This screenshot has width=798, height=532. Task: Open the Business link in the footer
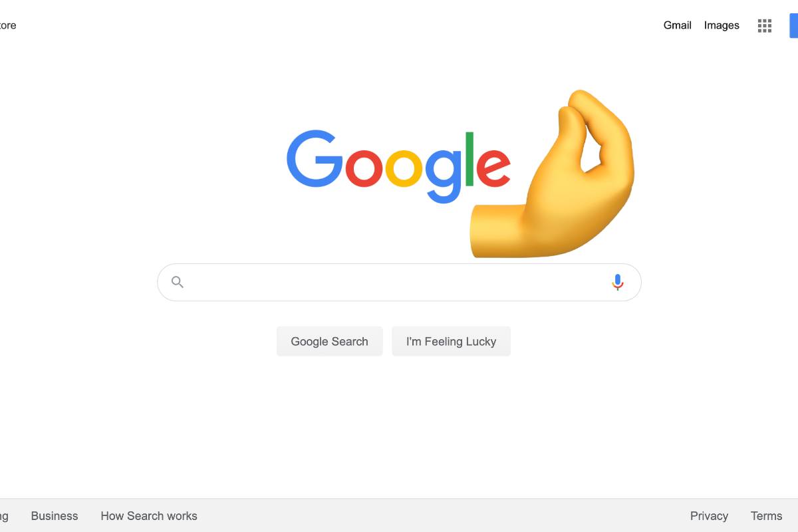(55, 516)
